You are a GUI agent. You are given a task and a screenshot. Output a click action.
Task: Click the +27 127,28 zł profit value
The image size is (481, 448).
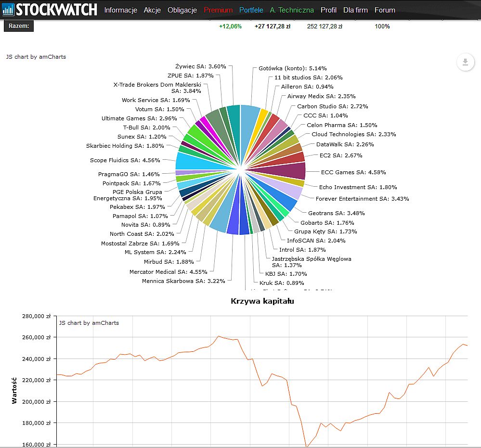(273, 26)
